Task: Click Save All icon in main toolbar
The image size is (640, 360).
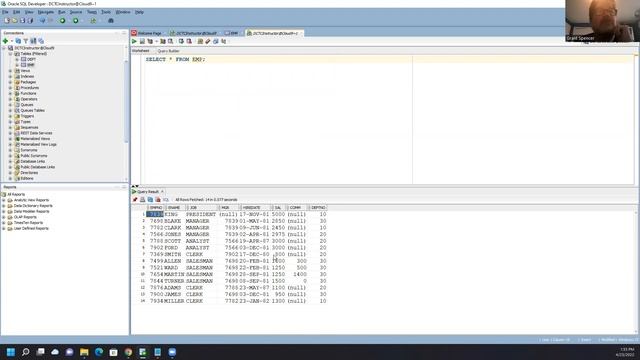Action: 30,20
